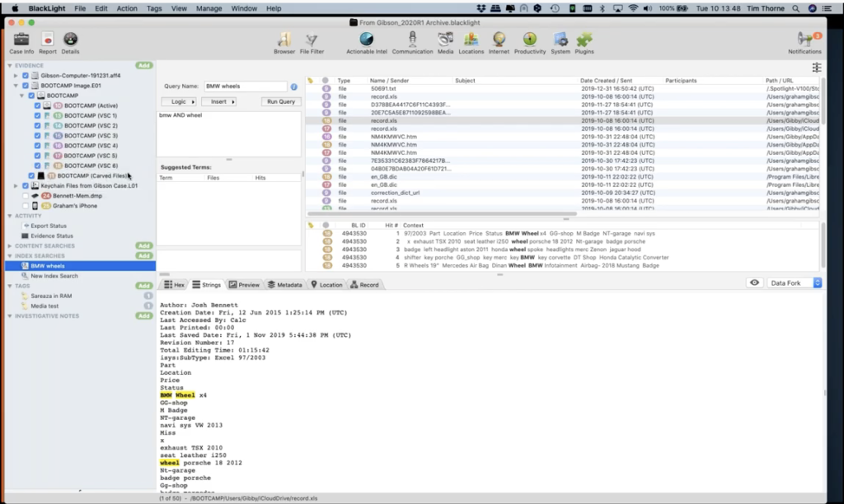Open the Plugins view
844x504 pixels.
coord(584,43)
